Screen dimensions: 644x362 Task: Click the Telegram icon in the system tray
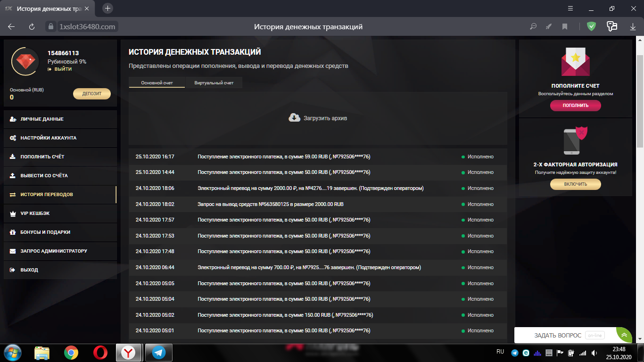(515, 353)
